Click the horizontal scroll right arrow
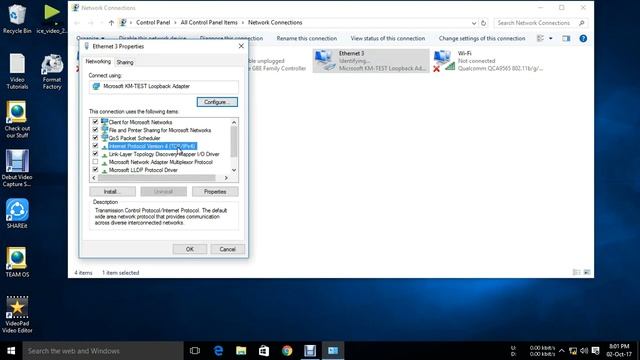 [226, 178]
